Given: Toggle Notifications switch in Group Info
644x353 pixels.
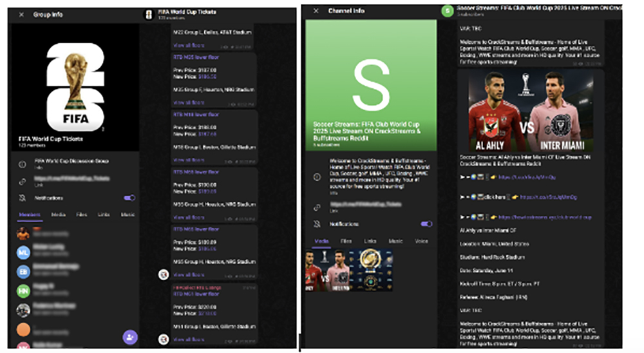Looking at the screenshot, I should [129, 198].
